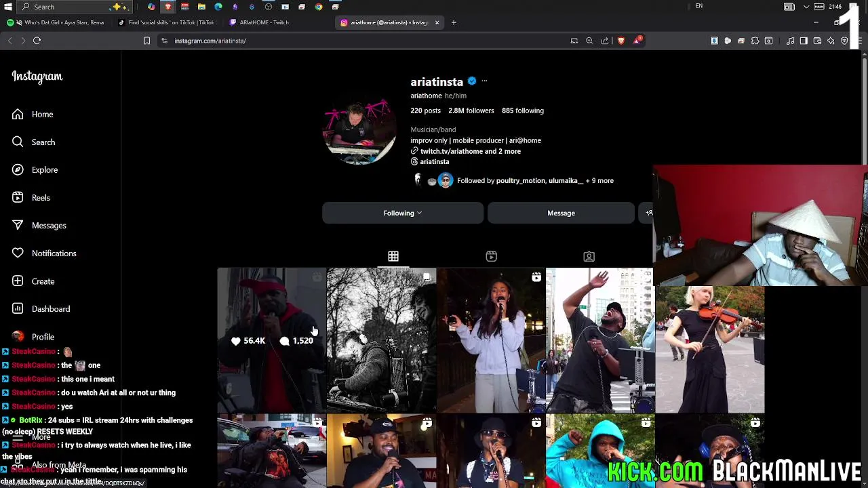Click browser back arrow
Screen dimensions: 868x488
point(9,41)
